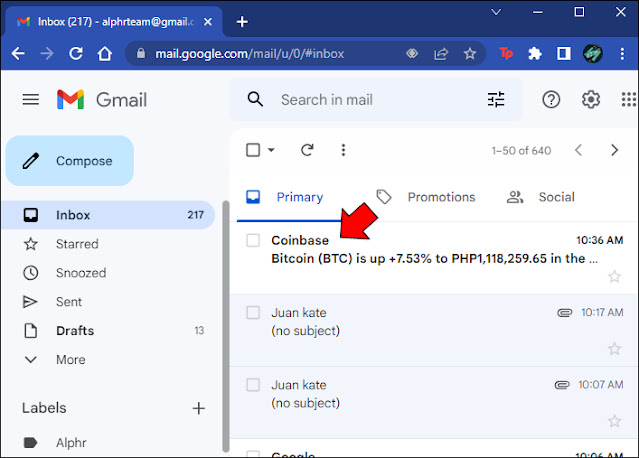The image size is (639, 458).
Task: Open the 10:07 AM no subject email
Action: pos(434,403)
